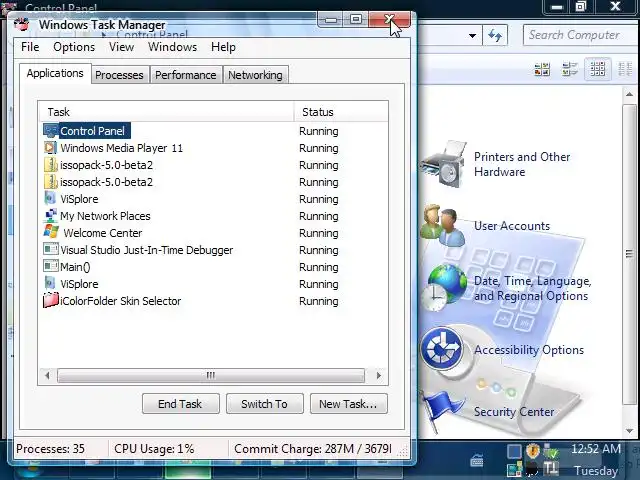Open the Accessibility Options link

tap(529, 350)
